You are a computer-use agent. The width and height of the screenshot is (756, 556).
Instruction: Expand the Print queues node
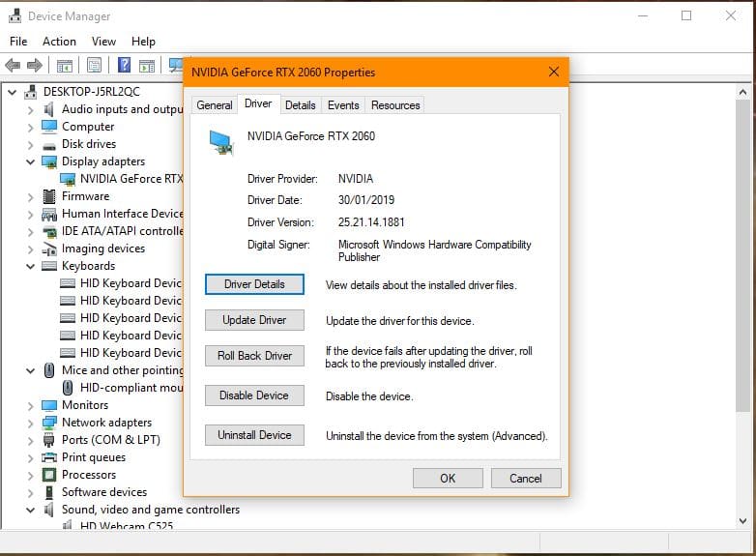(x=30, y=458)
